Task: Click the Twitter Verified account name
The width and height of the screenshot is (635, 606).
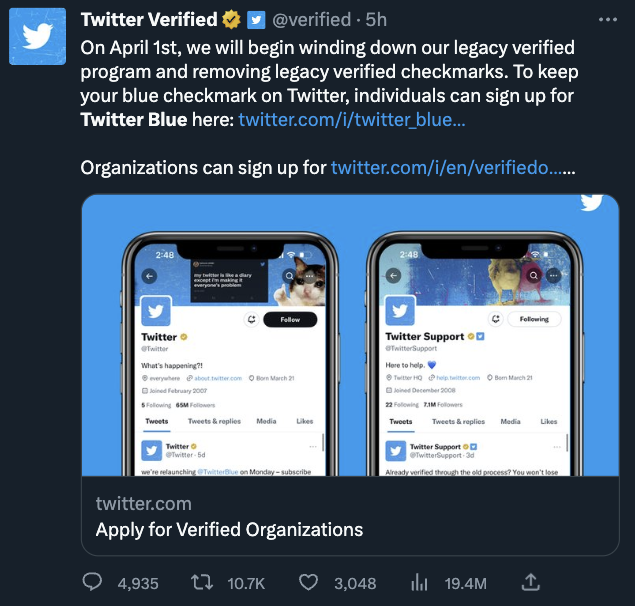Action: click(148, 19)
